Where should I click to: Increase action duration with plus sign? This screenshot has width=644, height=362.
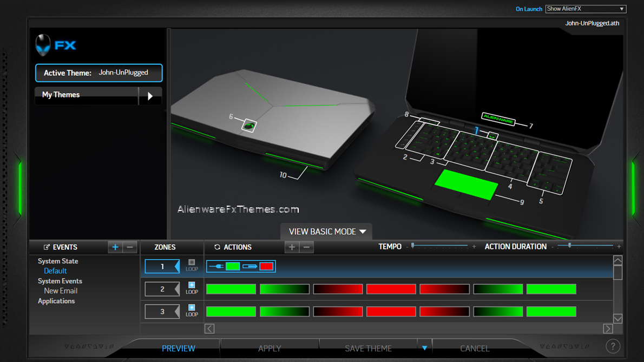coord(619,247)
